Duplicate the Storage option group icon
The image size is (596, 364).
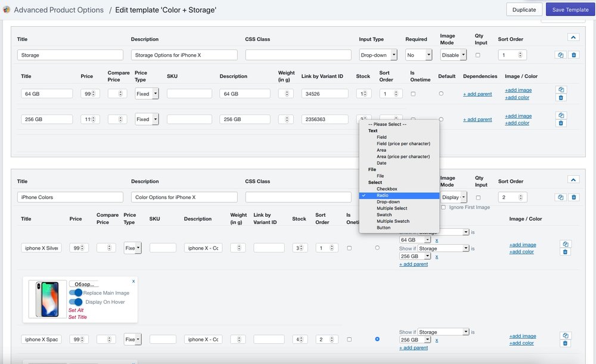[560, 55]
